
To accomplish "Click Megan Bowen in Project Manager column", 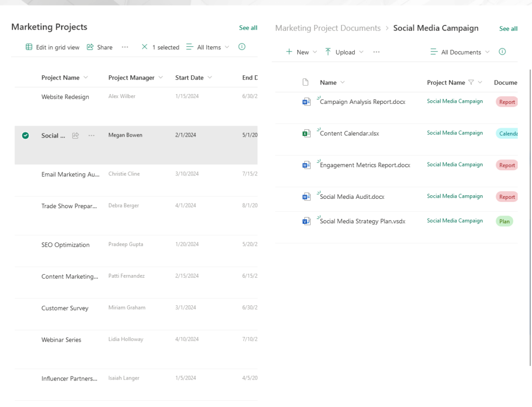I will pos(125,135).
